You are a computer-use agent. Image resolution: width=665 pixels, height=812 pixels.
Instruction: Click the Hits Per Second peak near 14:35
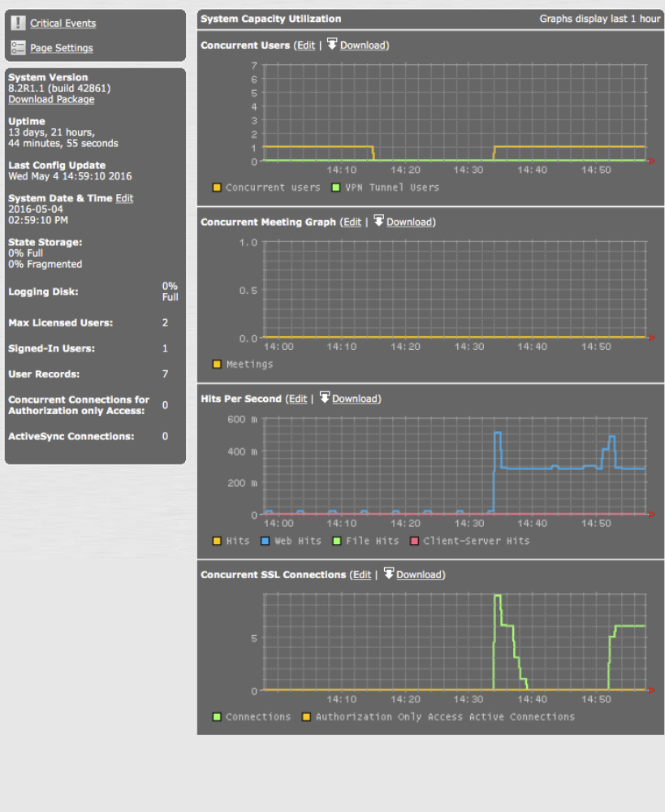tap(498, 433)
